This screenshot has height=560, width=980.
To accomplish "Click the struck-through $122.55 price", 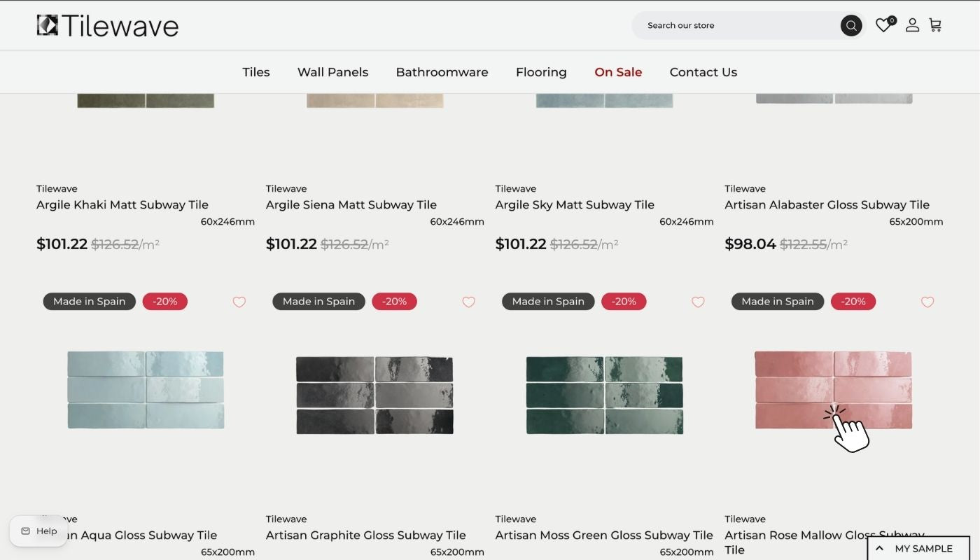I will (803, 244).
